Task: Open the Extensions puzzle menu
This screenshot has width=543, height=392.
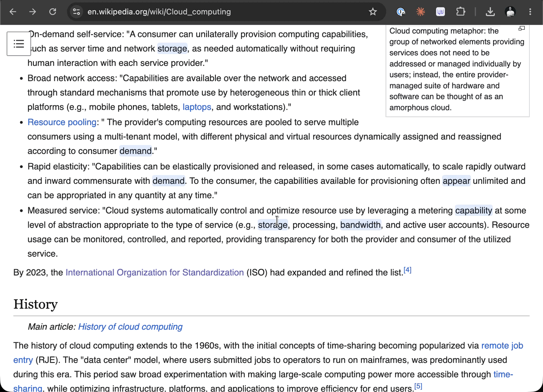Action: (461, 12)
